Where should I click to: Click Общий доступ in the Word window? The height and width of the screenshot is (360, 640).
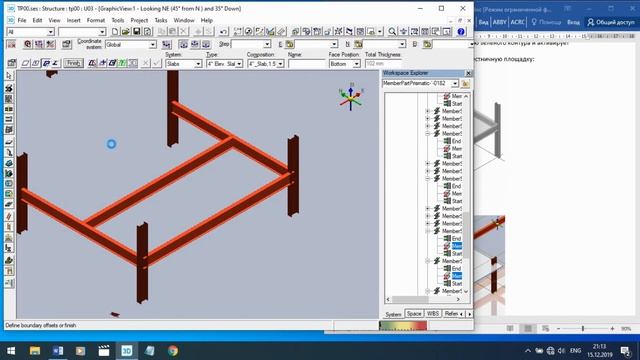[x=611, y=22]
